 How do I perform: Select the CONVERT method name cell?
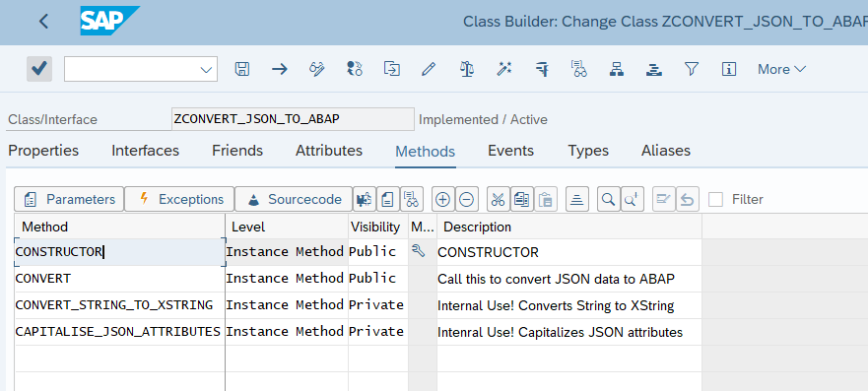tap(119, 278)
